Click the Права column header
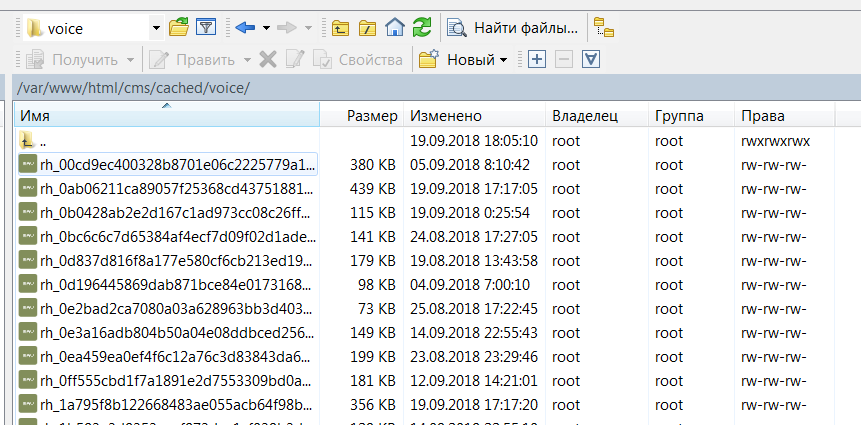Viewport: 861px width, 425px height. pos(763,116)
